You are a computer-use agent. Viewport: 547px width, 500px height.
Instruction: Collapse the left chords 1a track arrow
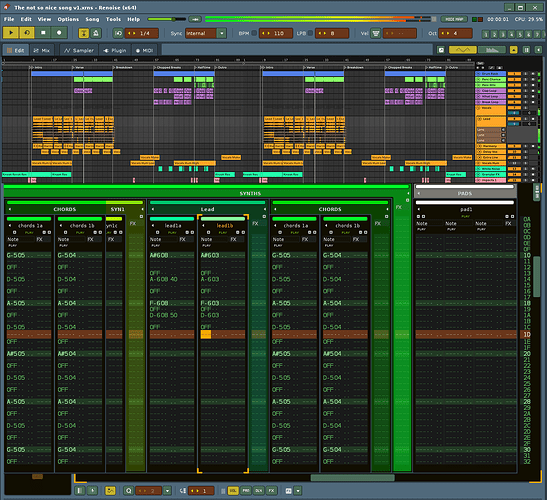point(10,226)
